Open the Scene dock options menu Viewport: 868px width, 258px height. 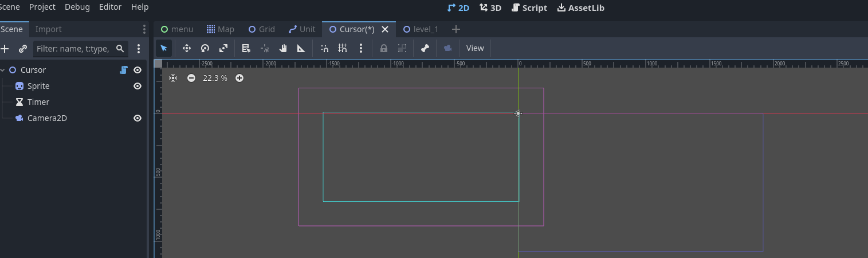point(144,29)
